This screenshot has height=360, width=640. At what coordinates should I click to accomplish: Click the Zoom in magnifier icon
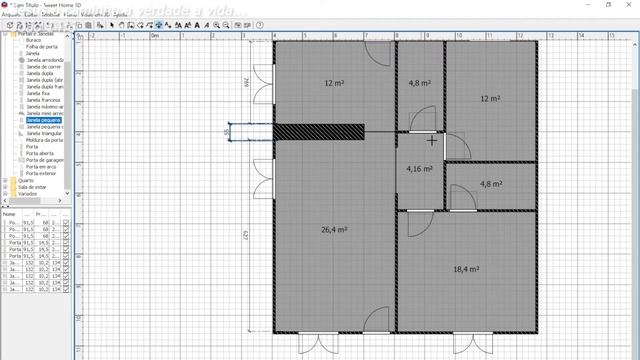216,25
